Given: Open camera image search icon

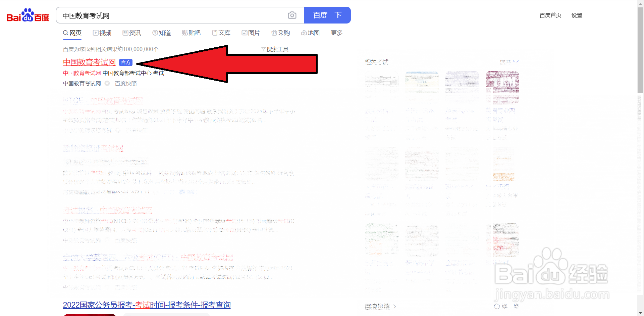Looking at the screenshot, I should (x=292, y=15).
